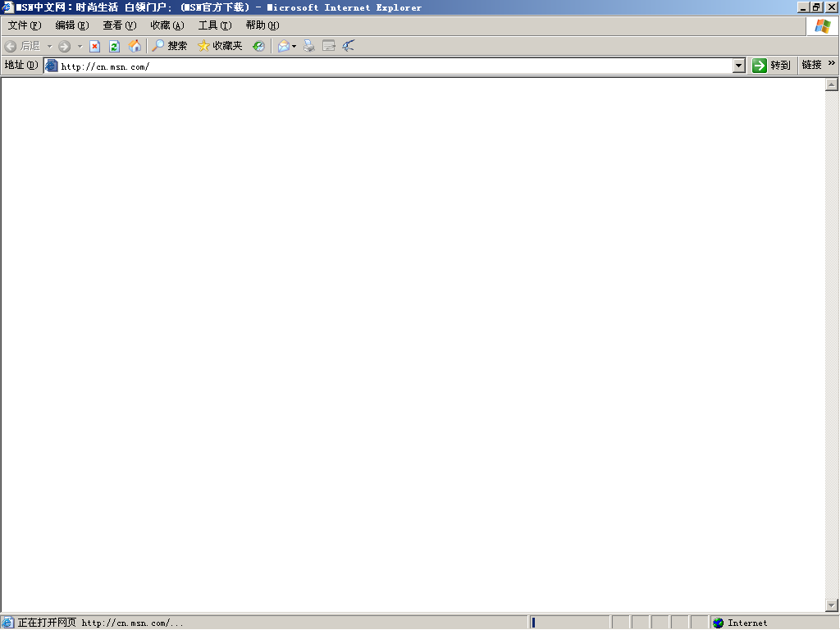Open the 编辑(E) menu
This screenshot has height=630, width=840.
pyautogui.click(x=72, y=25)
